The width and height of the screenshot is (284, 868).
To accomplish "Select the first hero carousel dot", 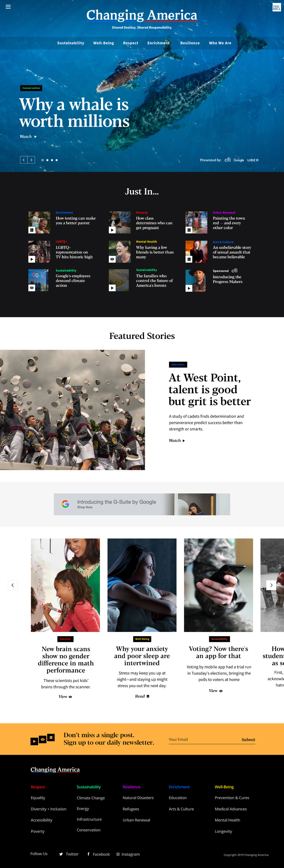I will click(x=42, y=160).
